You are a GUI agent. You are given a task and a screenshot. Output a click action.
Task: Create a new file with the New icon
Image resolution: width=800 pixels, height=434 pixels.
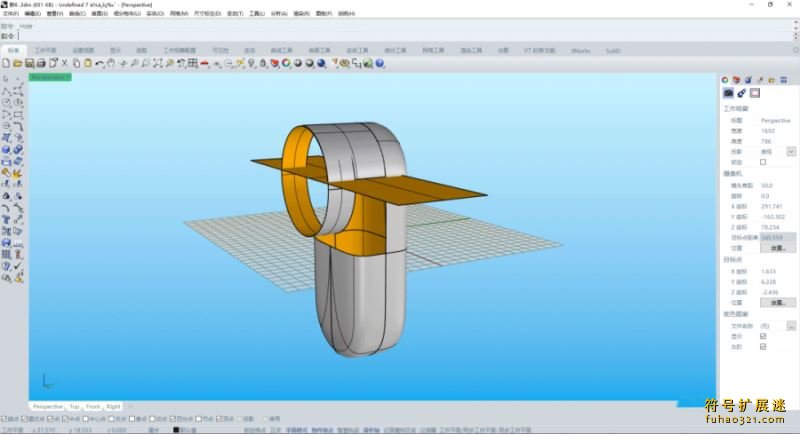6,63
